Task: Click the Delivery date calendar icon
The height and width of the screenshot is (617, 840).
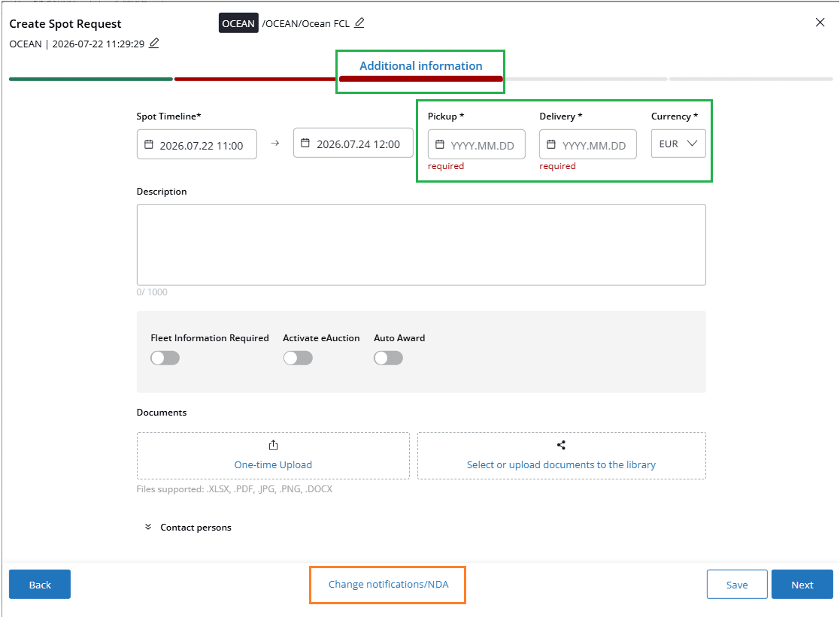Action: pos(550,144)
